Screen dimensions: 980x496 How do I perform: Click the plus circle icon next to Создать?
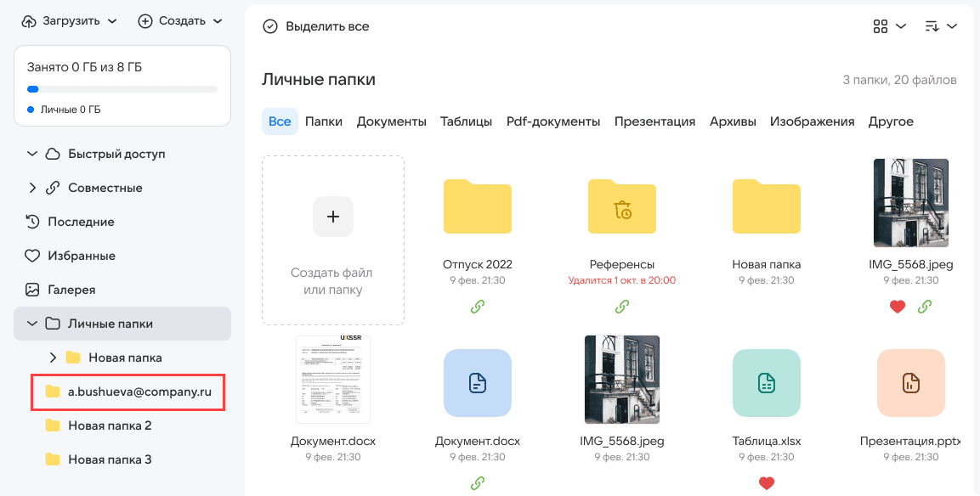(145, 21)
